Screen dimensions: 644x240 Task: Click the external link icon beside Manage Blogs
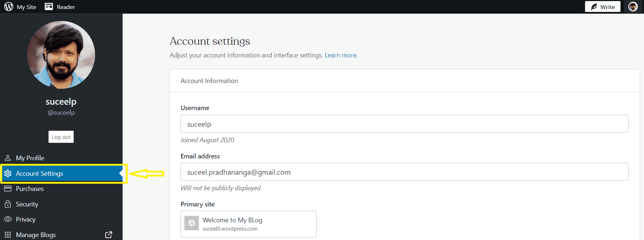(108, 235)
